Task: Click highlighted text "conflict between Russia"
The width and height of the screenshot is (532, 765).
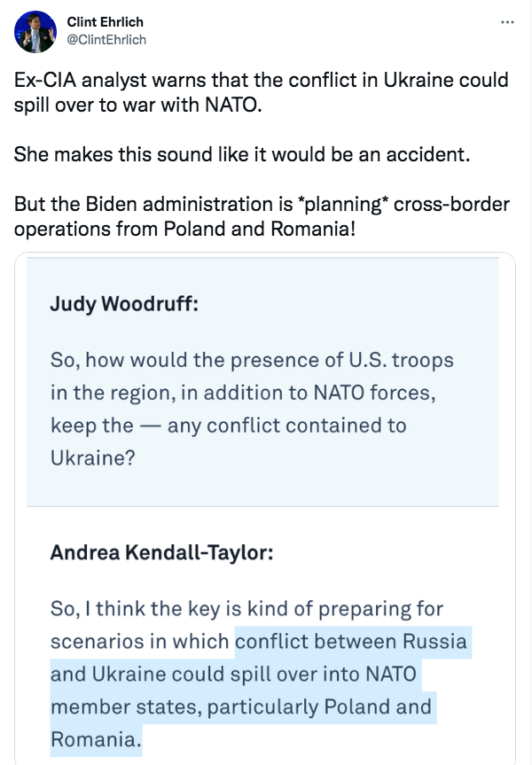Action: (351, 641)
